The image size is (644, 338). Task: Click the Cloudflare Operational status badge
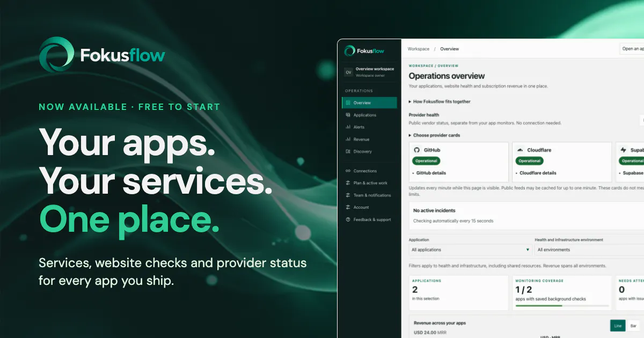coord(530,161)
